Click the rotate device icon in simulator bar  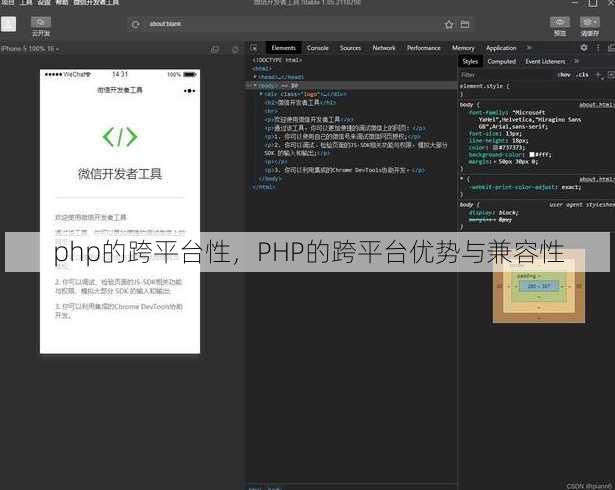coord(215,49)
